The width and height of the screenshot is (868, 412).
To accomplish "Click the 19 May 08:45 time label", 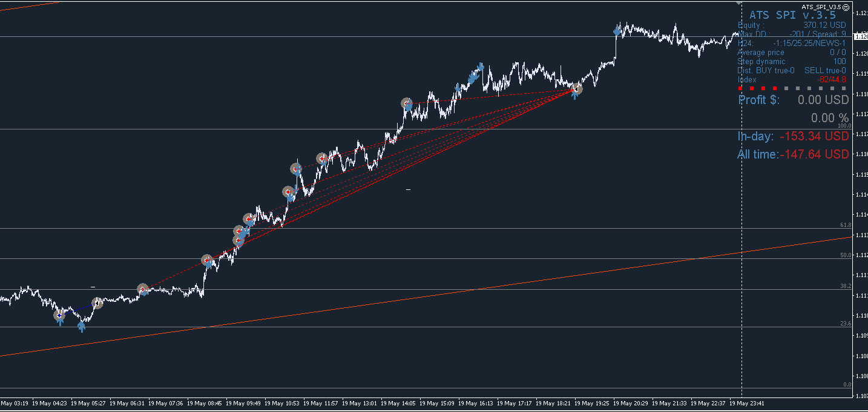I will pyautogui.click(x=205, y=403).
